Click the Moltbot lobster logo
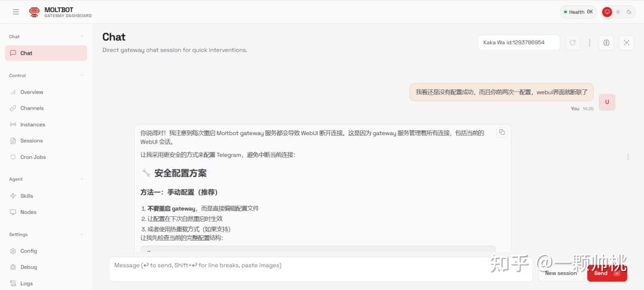Image resolution: width=644 pixels, height=290 pixels. 34,12
